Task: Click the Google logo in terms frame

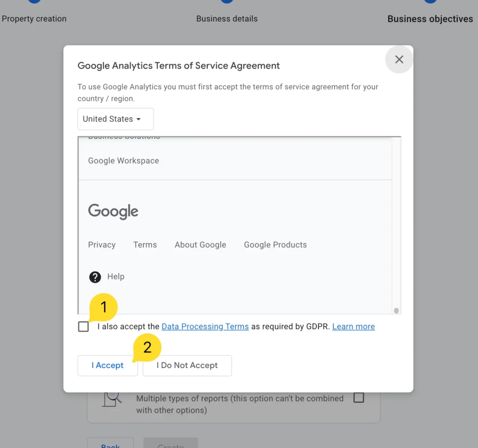Action: pyautogui.click(x=113, y=211)
